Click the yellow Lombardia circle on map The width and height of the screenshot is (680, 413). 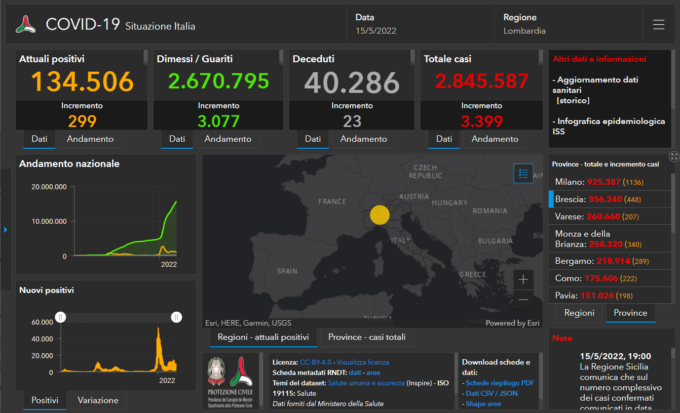pyautogui.click(x=379, y=214)
